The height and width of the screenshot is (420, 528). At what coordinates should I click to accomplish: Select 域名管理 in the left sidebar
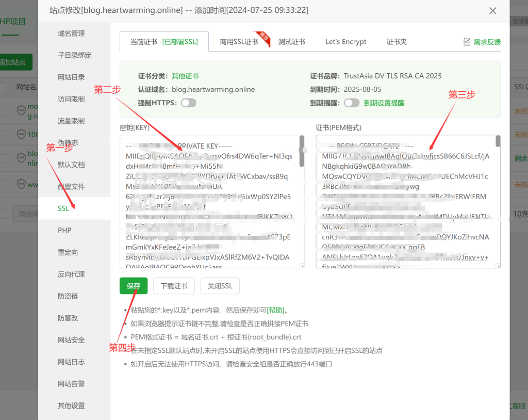pos(71,34)
